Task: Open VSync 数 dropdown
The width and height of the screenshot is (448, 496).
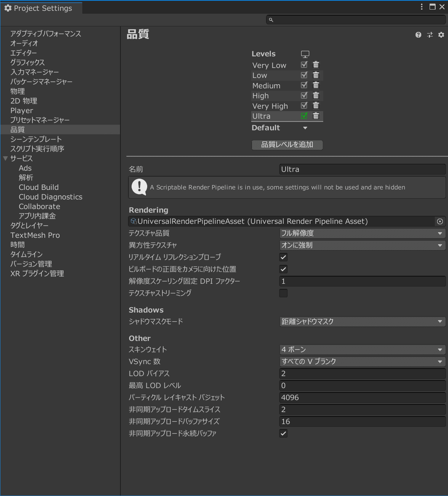Action: [362, 362]
